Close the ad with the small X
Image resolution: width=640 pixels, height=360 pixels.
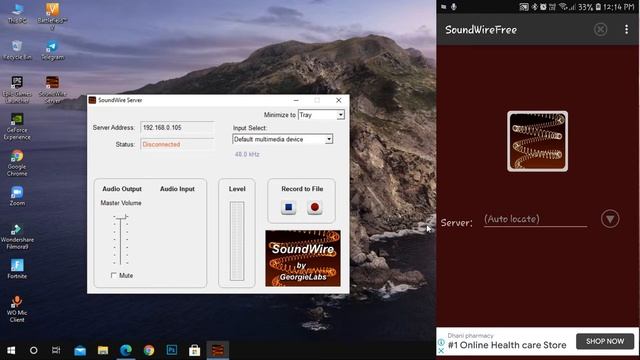point(441,351)
